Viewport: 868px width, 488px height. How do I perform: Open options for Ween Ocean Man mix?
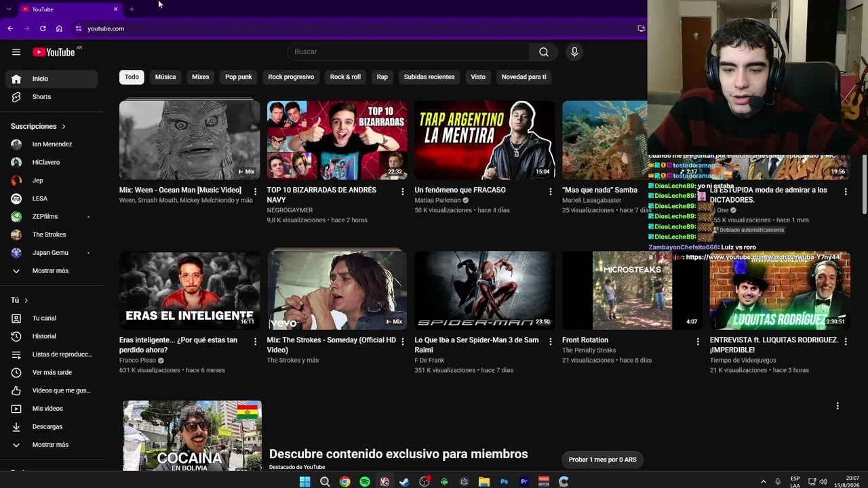(255, 192)
